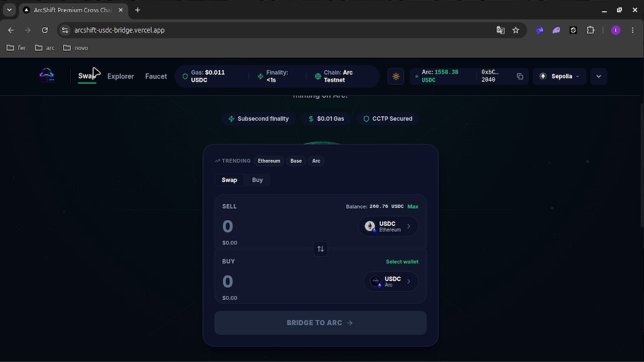The image size is (644, 362).
Task: Click the Arc 1558.38 USDC balance
Action: pyautogui.click(x=440, y=76)
